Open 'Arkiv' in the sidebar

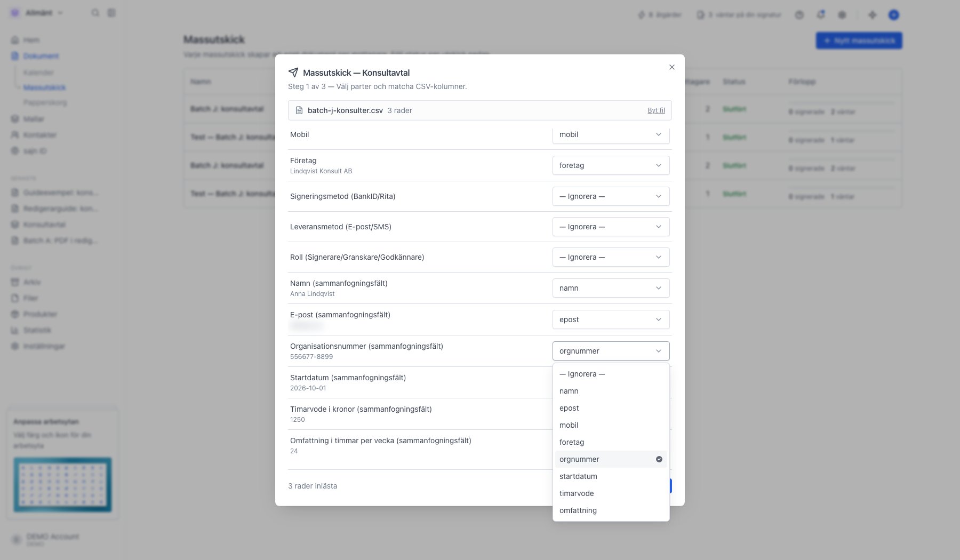click(x=26, y=282)
